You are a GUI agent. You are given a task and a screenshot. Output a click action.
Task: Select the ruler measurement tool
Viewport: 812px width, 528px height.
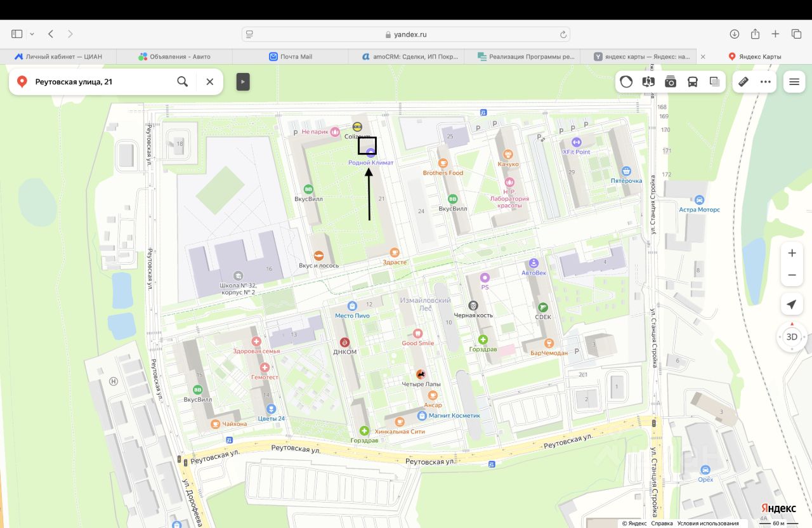pyautogui.click(x=744, y=81)
